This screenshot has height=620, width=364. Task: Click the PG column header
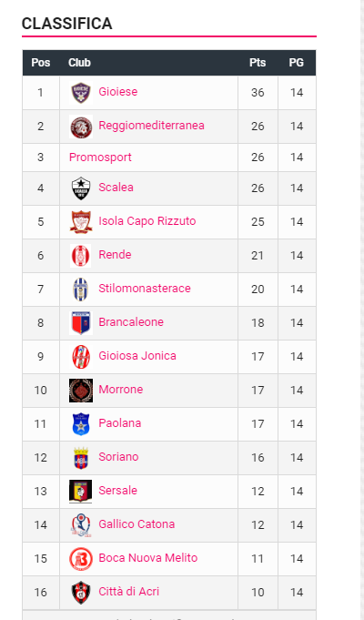297,63
